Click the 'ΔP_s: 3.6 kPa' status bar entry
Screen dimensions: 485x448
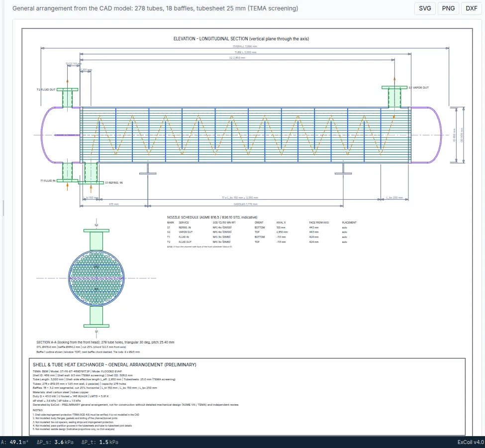coord(55,442)
